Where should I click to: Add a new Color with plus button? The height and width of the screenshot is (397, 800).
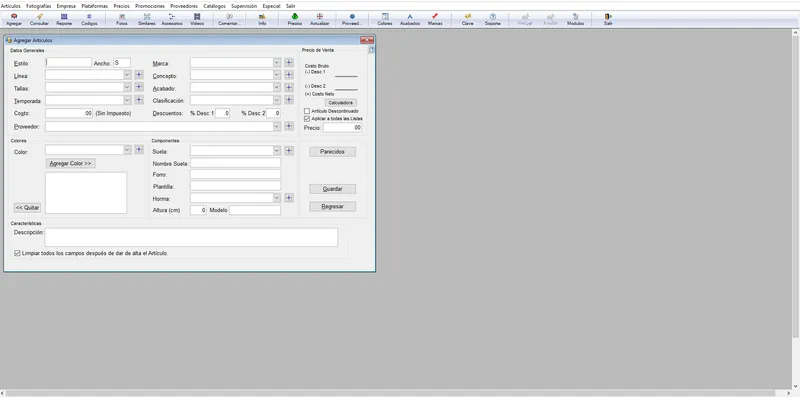pos(139,150)
